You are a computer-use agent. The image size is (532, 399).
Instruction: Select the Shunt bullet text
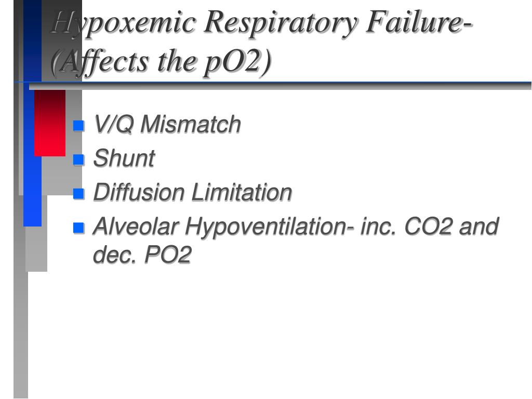[124, 158]
